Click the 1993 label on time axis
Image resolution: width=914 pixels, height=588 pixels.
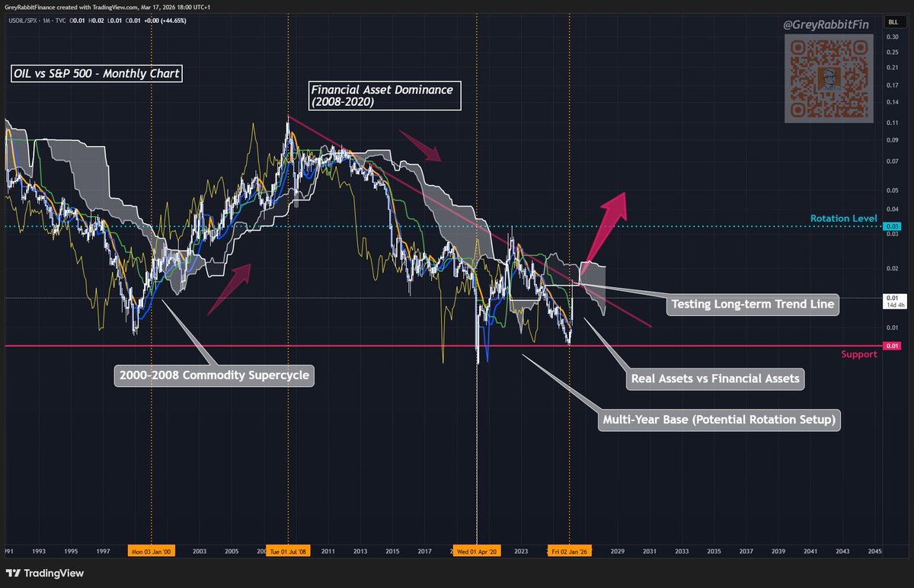[x=40, y=551]
